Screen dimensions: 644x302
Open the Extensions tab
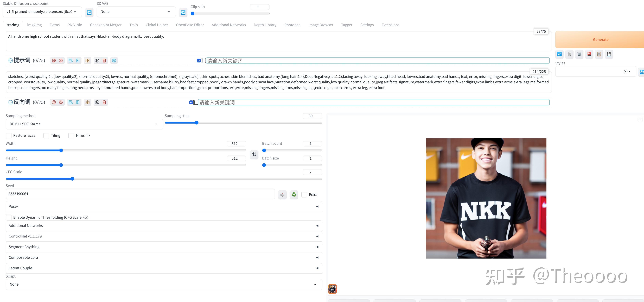pyautogui.click(x=390, y=25)
